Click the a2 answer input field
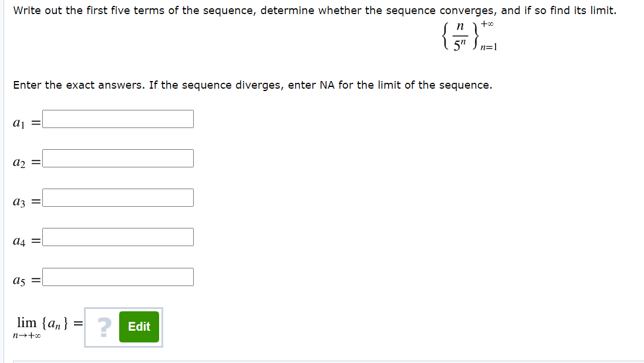This screenshot has height=363, width=644. coord(117,158)
